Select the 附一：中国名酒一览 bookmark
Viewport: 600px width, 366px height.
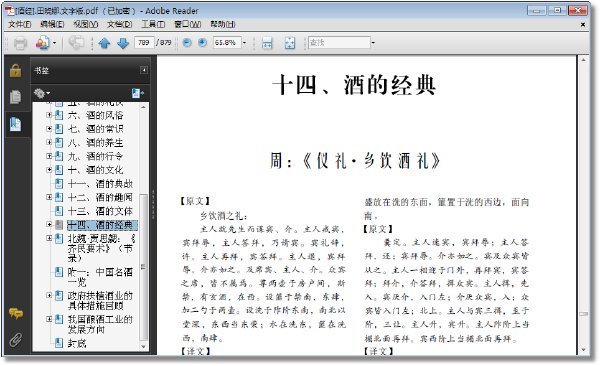100,277
